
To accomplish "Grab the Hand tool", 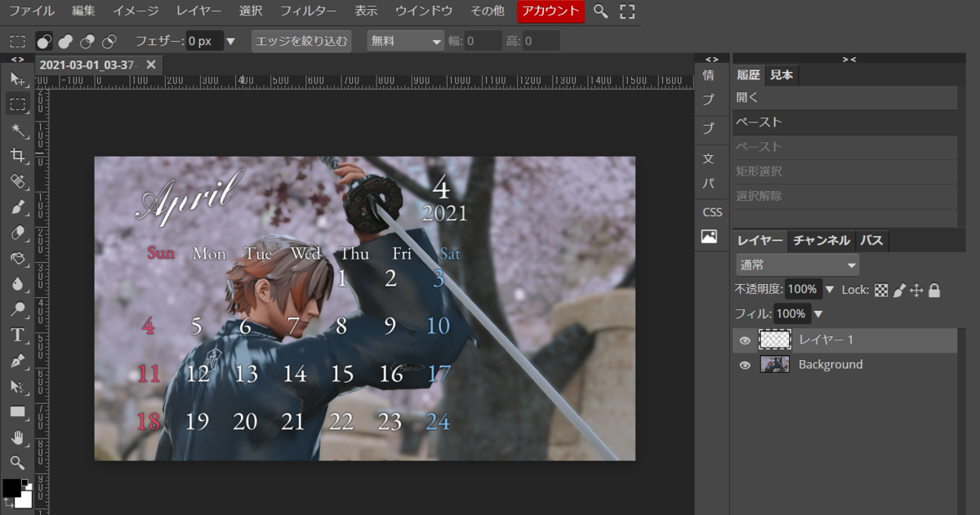I will tap(18, 436).
